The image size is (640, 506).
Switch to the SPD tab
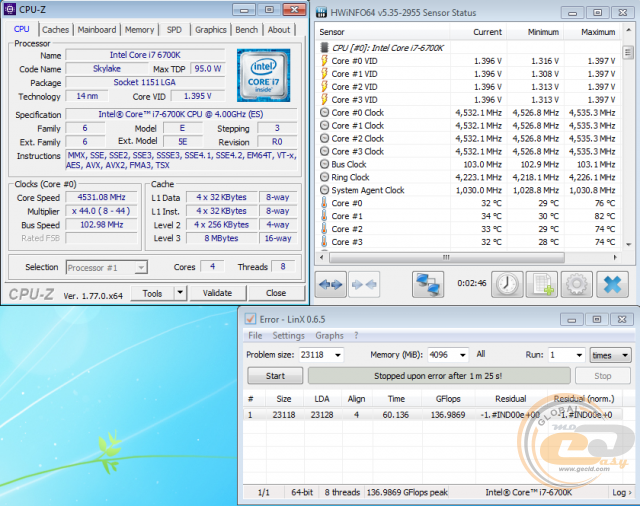(x=174, y=30)
